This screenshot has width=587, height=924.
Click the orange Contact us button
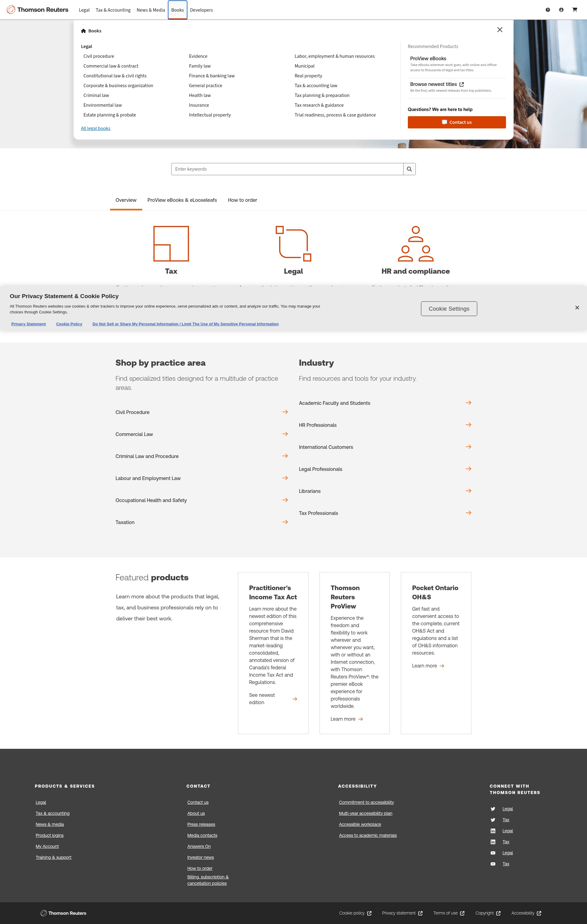click(x=456, y=122)
